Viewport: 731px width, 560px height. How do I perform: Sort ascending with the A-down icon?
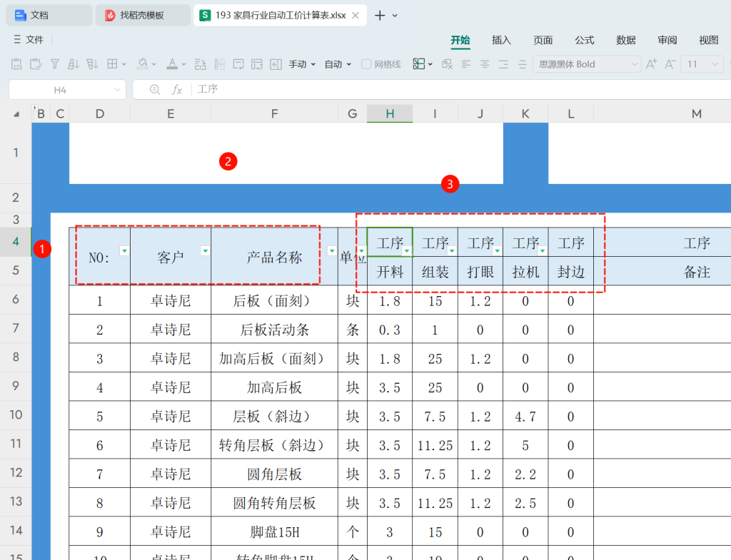coord(74,63)
